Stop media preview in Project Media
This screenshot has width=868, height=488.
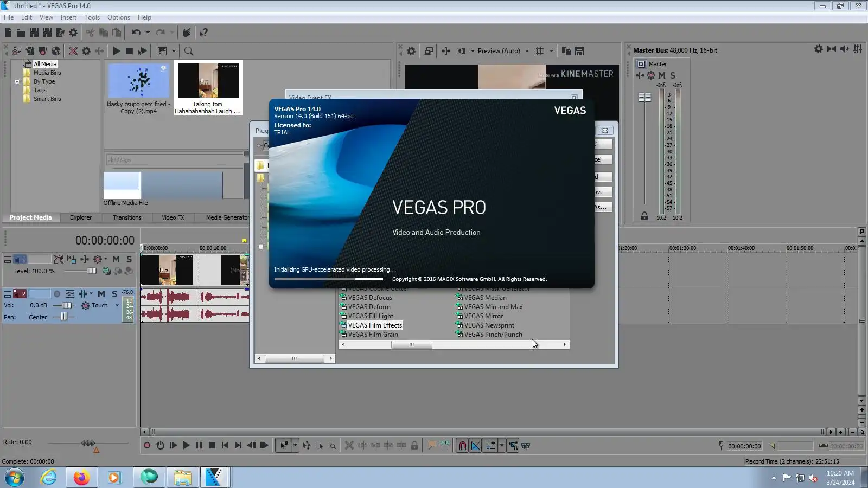129,51
